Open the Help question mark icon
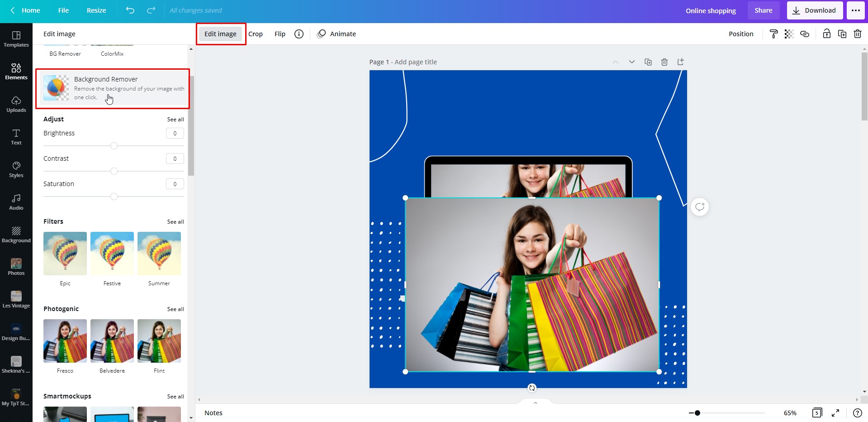Image resolution: width=868 pixels, height=422 pixels. point(857,413)
